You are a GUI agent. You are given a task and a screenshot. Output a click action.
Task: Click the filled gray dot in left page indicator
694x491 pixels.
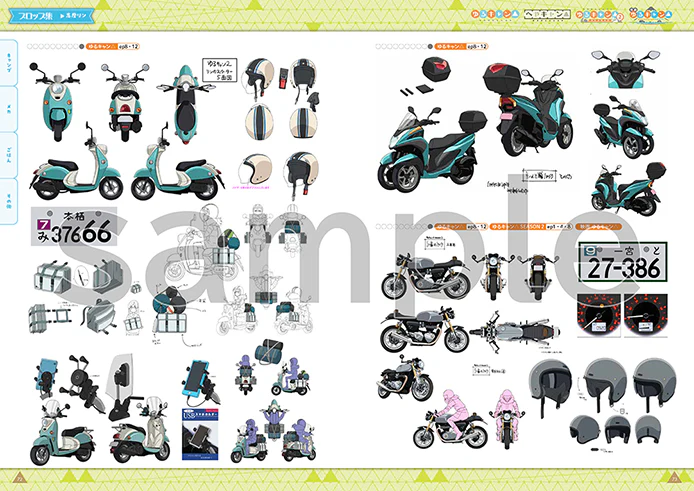click(81, 46)
